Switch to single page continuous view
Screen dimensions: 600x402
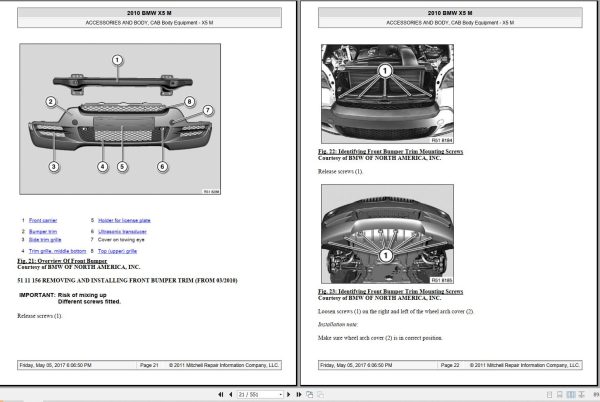tap(559, 394)
